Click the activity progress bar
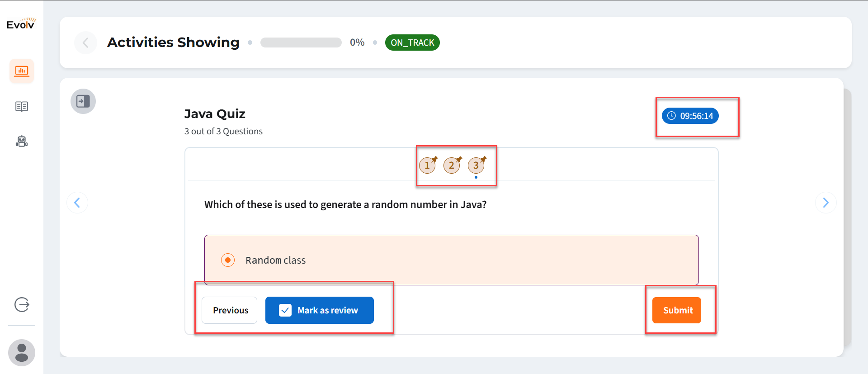The height and width of the screenshot is (374, 868). [301, 43]
